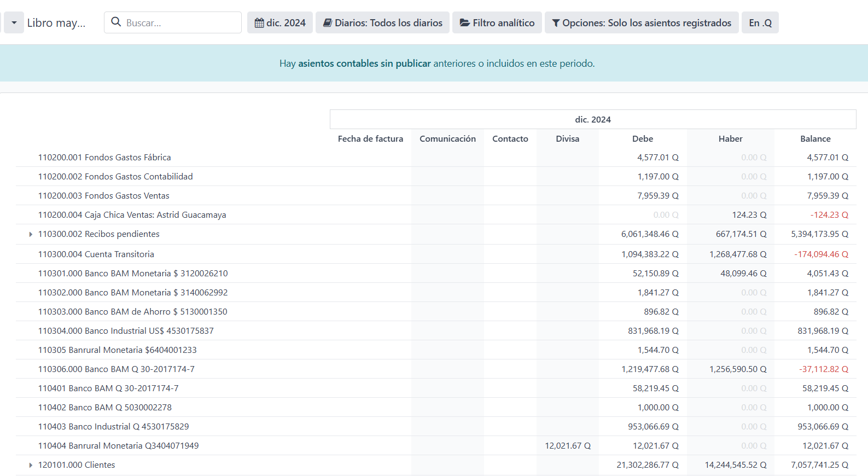Click the 12,021.67 Q Divisa cell
Screen dimensions: 868x476
click(568, 446)
